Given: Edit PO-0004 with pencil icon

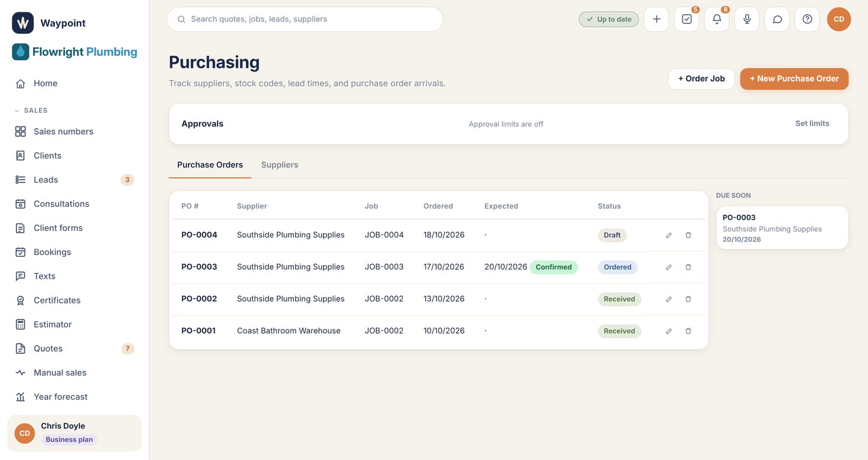Looking at the screenshot, I should (669, 235).
